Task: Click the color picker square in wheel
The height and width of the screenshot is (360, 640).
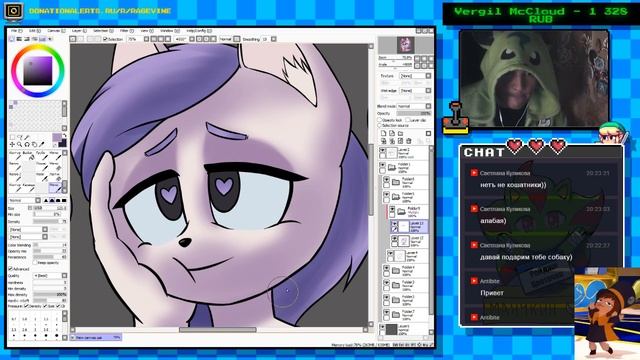Action: click(38, 71)
